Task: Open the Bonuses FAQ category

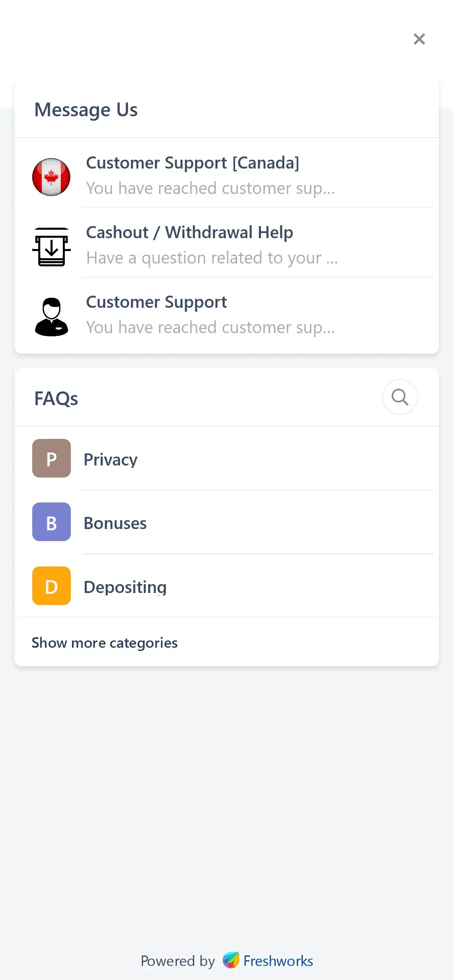Action: pyautogui.click(x=115, y=523)
